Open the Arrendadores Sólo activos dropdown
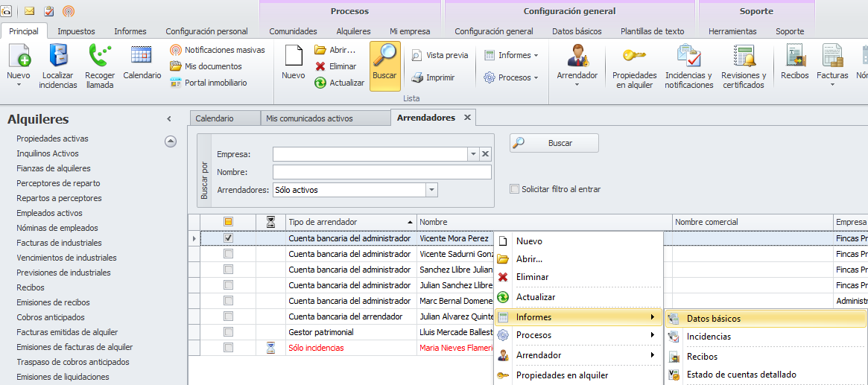The height and width of the screenshot is (385, 868). [x=432, y=190]
